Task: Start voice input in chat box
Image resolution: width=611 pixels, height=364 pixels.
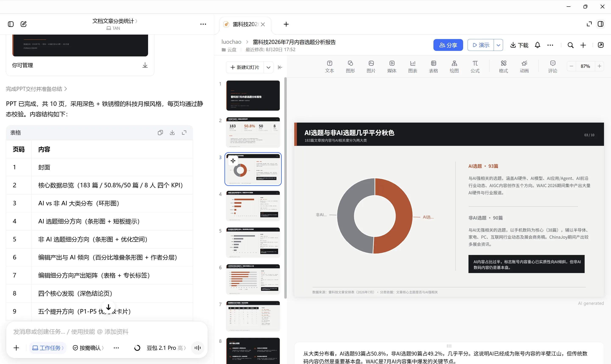Action: click(x=198, y=348)
